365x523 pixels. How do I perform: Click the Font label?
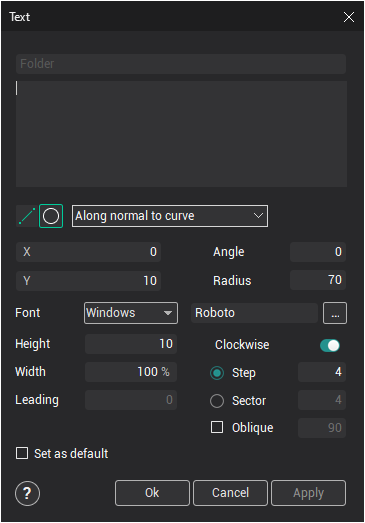28,313
